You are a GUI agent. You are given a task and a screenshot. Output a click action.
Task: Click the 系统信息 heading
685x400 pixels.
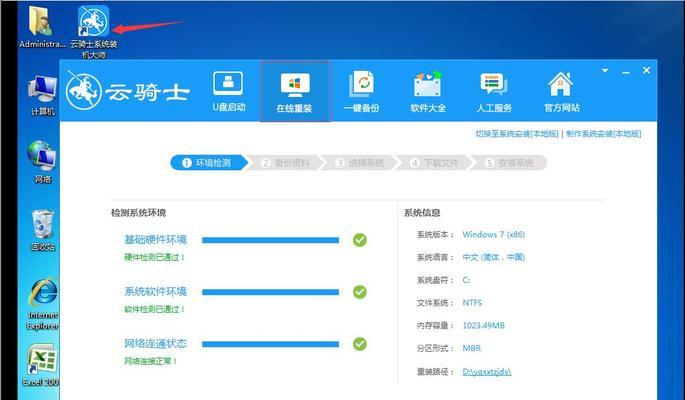click(422, 213)
